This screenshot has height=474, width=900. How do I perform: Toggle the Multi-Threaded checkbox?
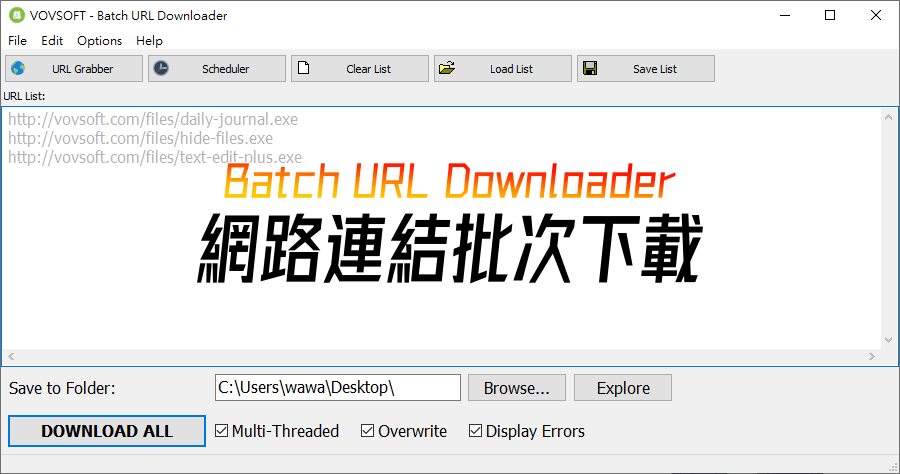[222, 430]
